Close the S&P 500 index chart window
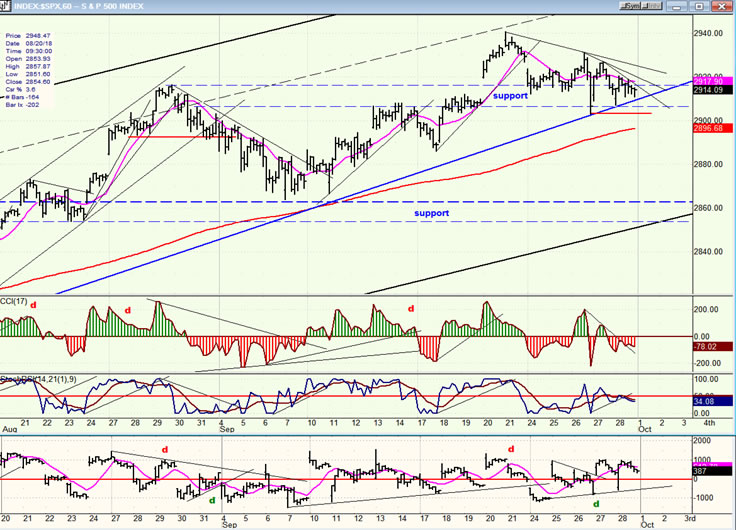The height and width of the screenshot is (530, 736). click(x=722, y=6)
